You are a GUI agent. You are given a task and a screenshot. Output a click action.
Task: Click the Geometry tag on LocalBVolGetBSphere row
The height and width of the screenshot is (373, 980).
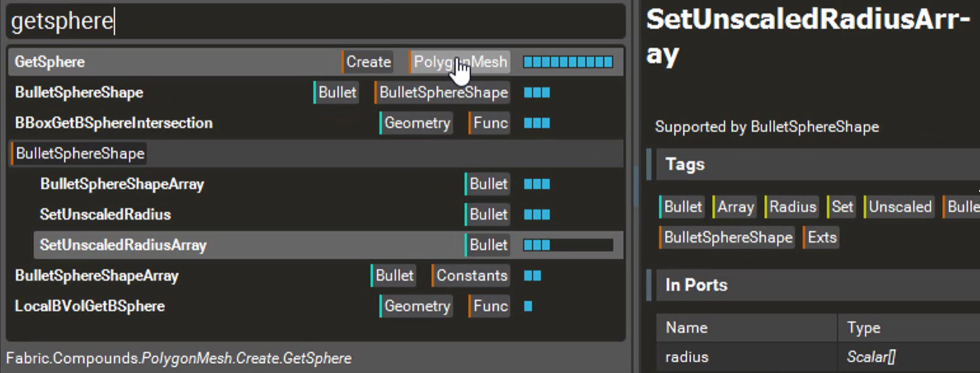(x=417, y=306)
